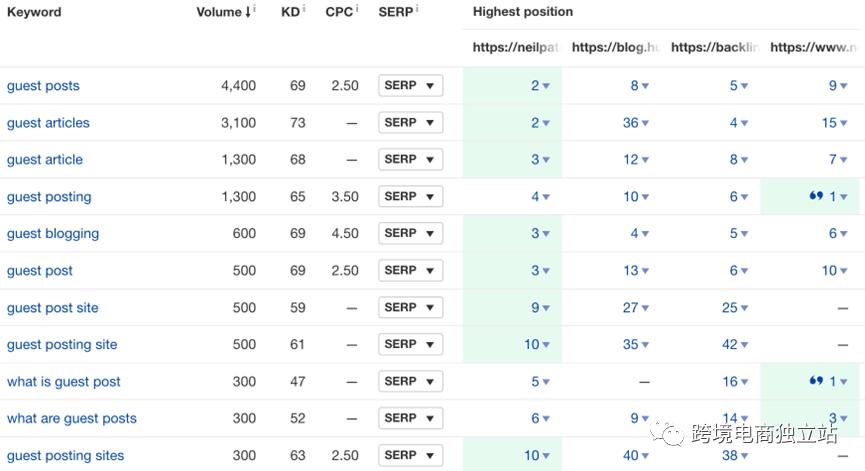Open SERP dropdown for guest posts
Viewport: 865px width, 471px height.
[410, 86]
